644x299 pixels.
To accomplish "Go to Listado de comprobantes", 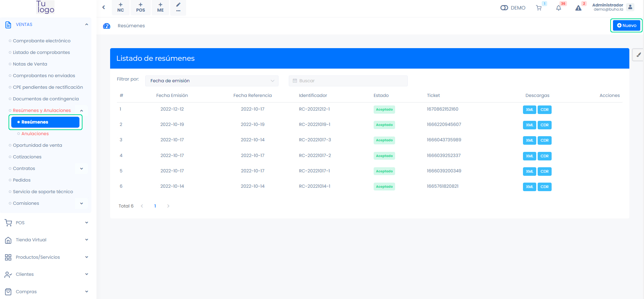I will (41, 53).
